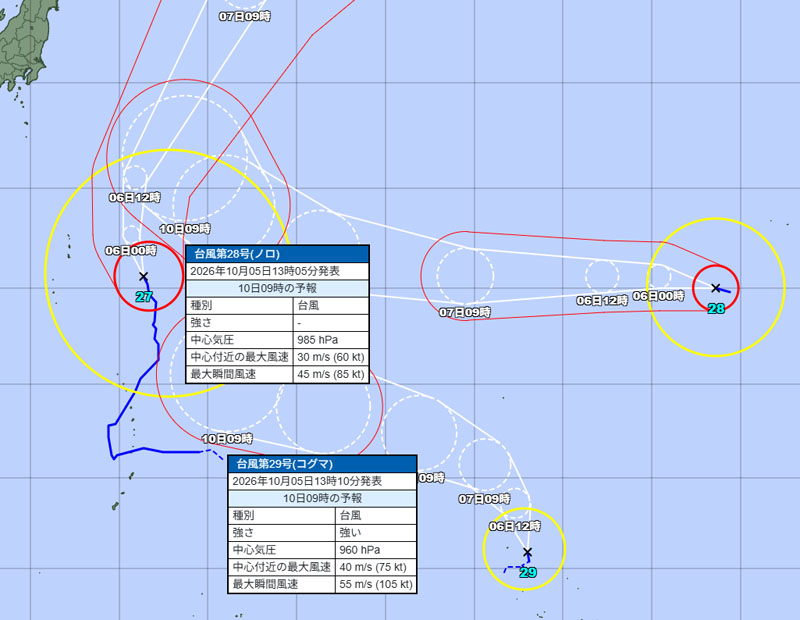
Task: Click the 06日00時 label beside typhoon 27
Action: tap(131, 251)
